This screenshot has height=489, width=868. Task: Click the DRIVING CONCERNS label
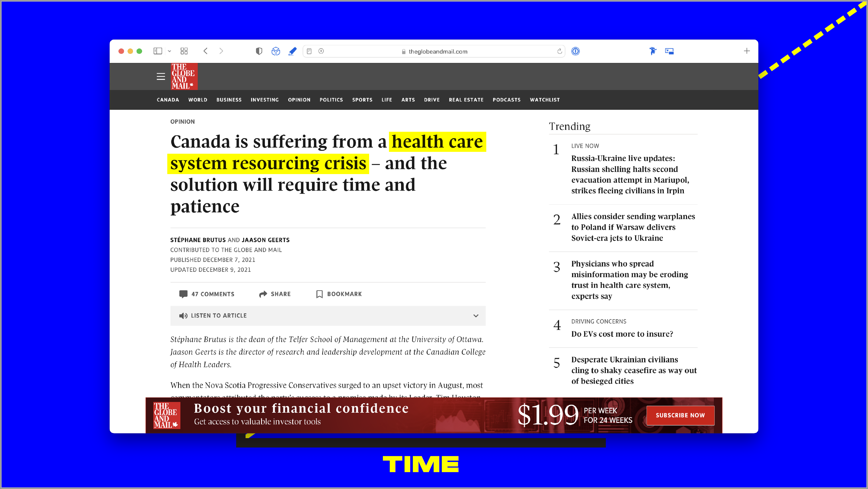pyautogui.click(x=599, y=322)
